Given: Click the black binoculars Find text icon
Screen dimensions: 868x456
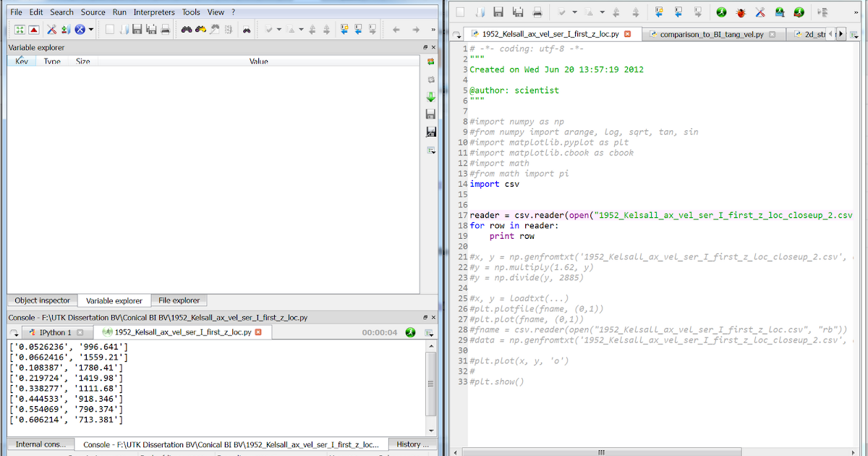Looking at the screenshot, I should (x=187, y=29).
